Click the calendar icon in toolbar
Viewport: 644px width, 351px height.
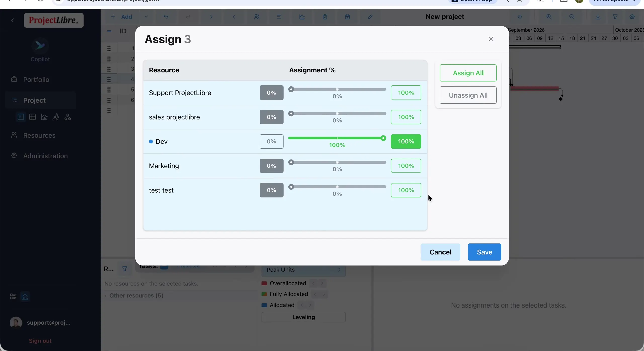point(347,17)
